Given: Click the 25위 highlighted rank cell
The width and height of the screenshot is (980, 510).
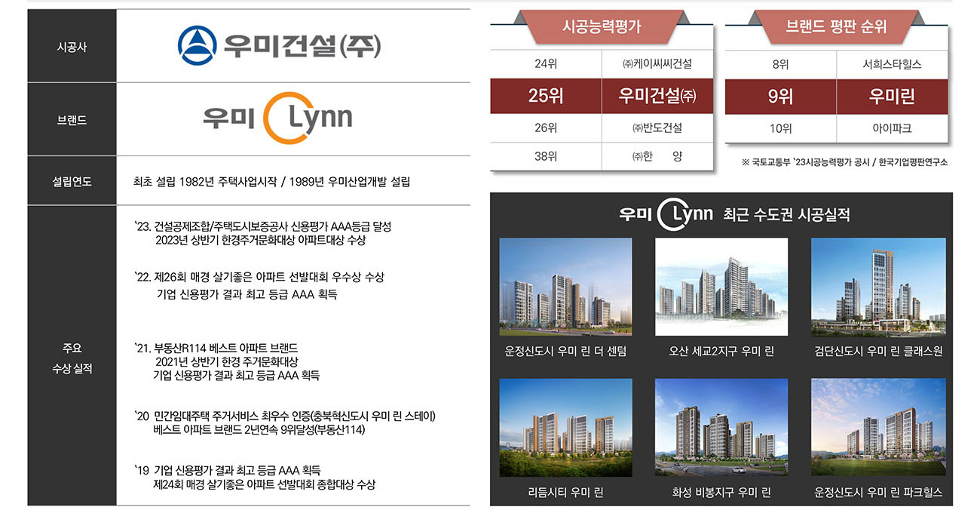Looking at the screenshot, I should coord(546,96).
